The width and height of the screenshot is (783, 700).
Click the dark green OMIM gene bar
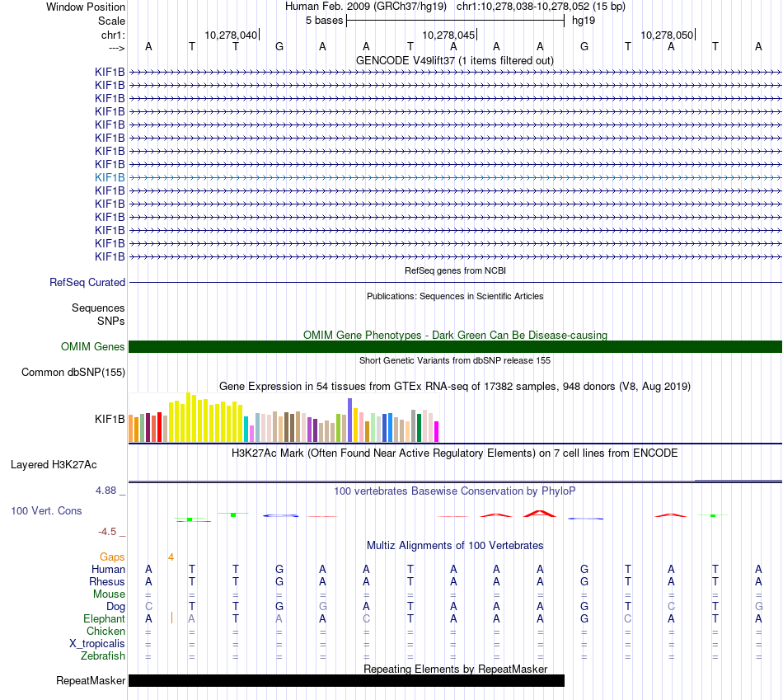click(455, 346)
